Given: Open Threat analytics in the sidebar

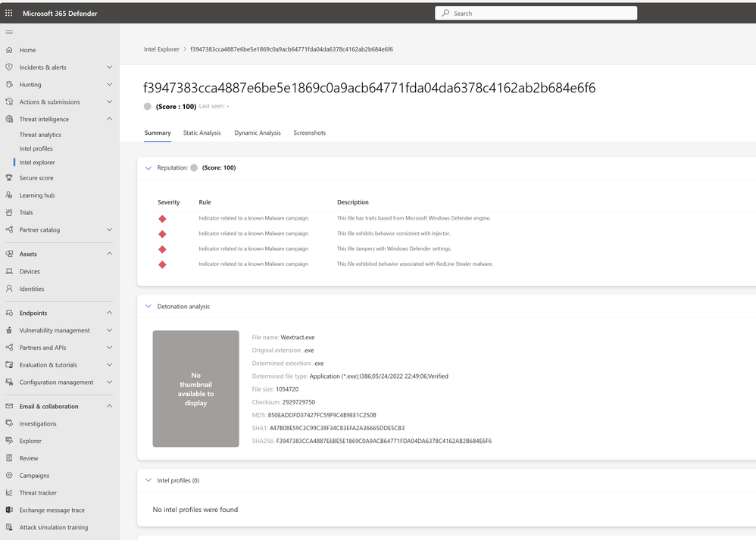Looking at the screenshot, I should tap(40, 135).
